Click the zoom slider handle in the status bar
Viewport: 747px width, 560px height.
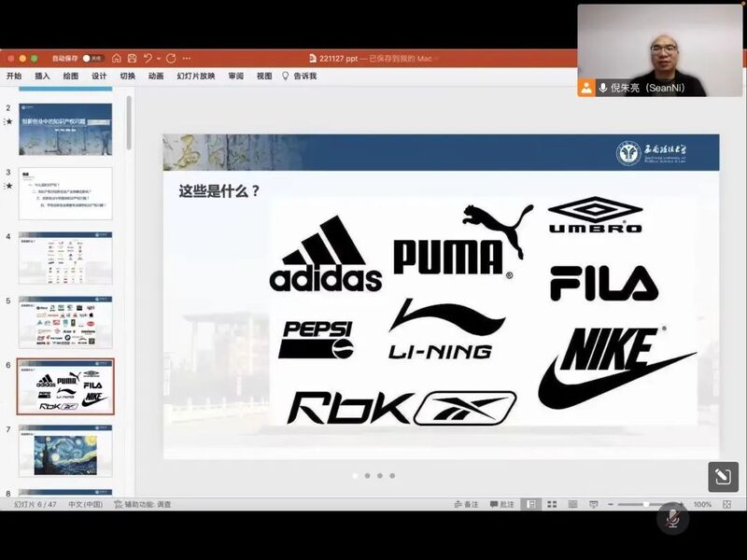tap(645, 504)
